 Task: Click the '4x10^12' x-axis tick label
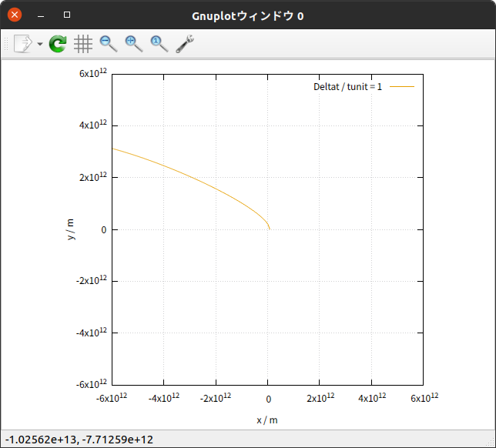(x=372, y=397)
